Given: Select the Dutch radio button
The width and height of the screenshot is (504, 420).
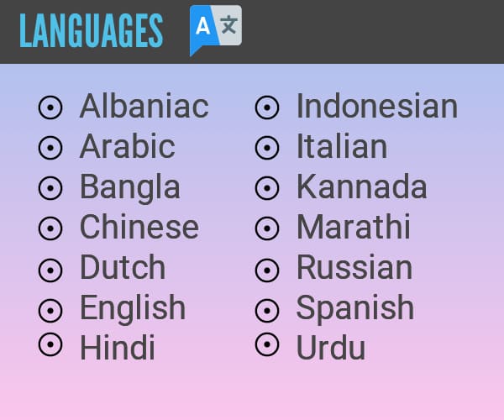Looking at the screenshot, I should 50,270.
